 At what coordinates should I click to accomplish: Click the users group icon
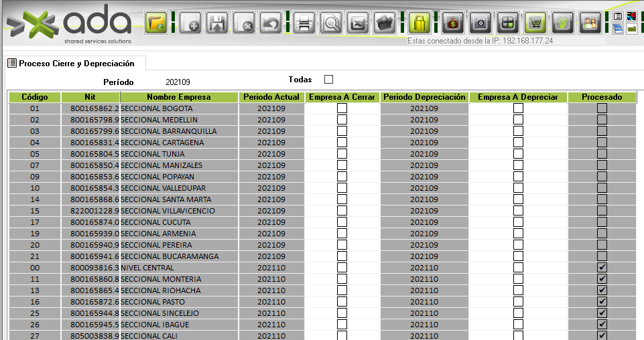point(590,23)
